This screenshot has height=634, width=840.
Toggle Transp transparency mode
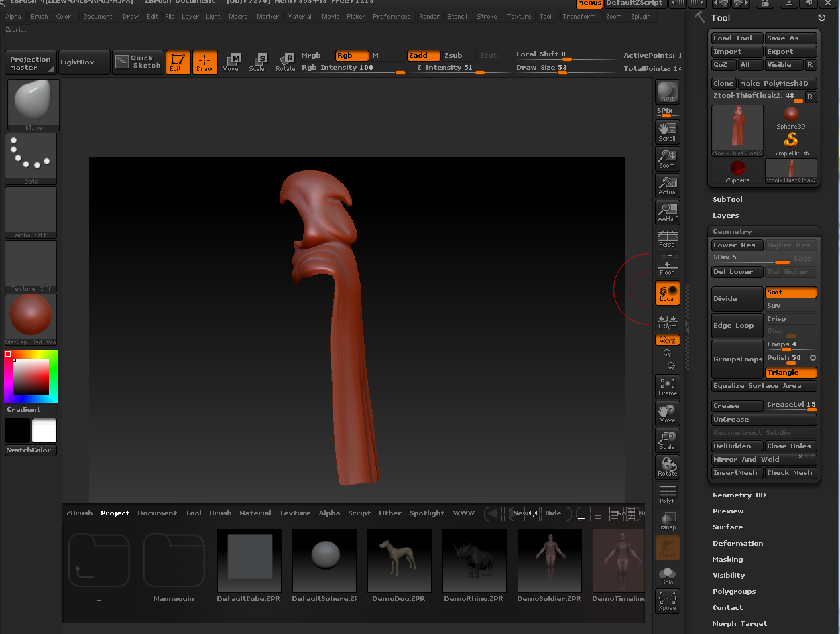(x=667, y=521)
